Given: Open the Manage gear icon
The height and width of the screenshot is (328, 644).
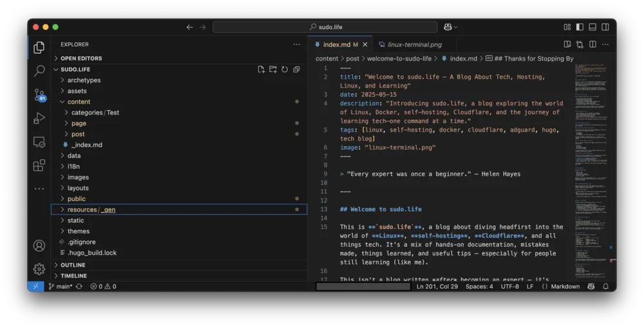Looking at the screenshot, I should pyautogui.click(x=39, y=269).
